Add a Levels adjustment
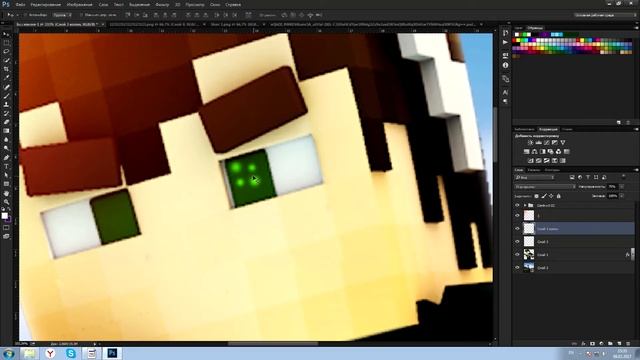The image size is (640, 360). (x=539, y=142)
